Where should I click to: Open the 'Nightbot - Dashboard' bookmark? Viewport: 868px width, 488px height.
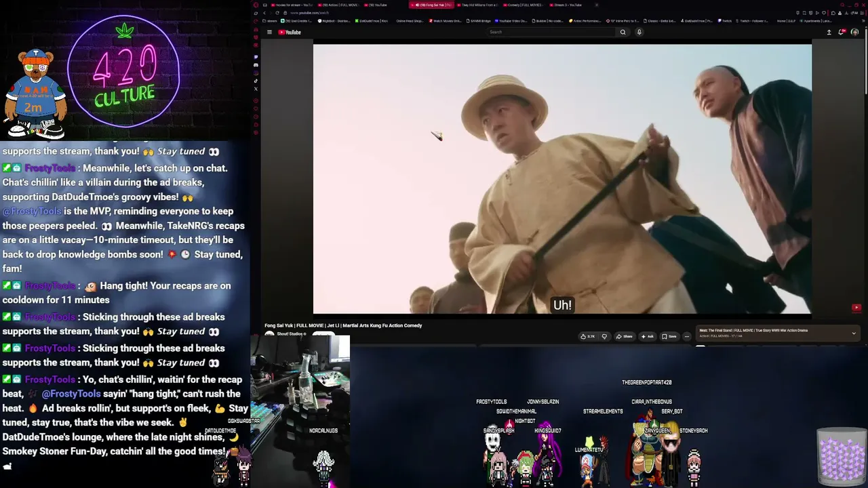pos(334,21)
